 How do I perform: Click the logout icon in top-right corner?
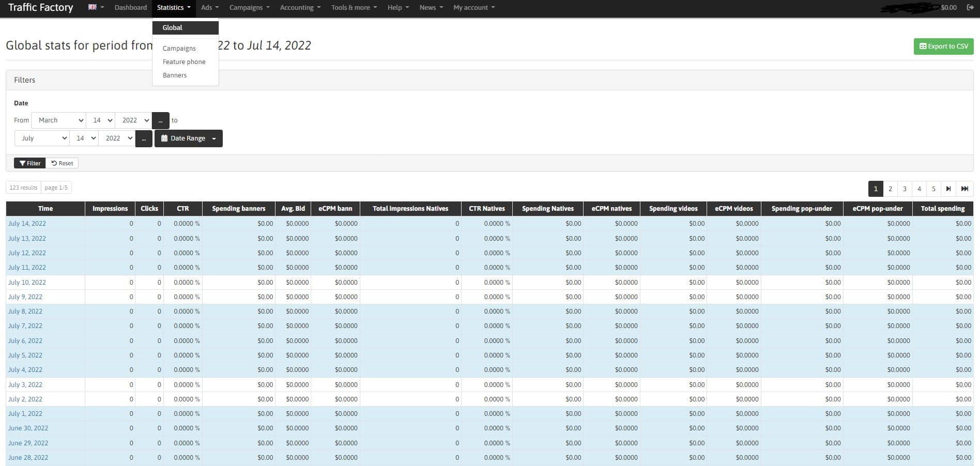click(x=970, y=7)
